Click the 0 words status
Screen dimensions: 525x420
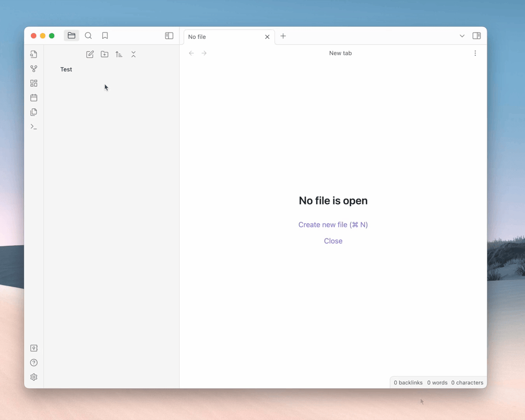pyautogui.click(x=437, y=383)
